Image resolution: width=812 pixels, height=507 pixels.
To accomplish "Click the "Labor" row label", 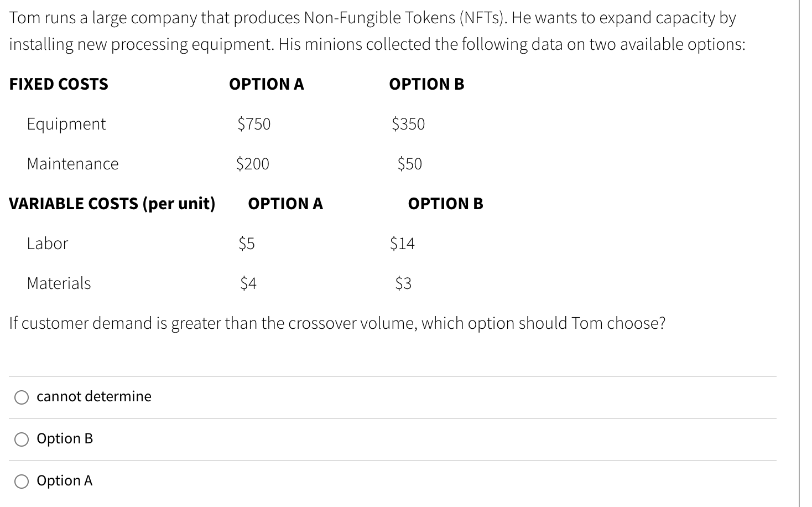I will pos(48,244).
